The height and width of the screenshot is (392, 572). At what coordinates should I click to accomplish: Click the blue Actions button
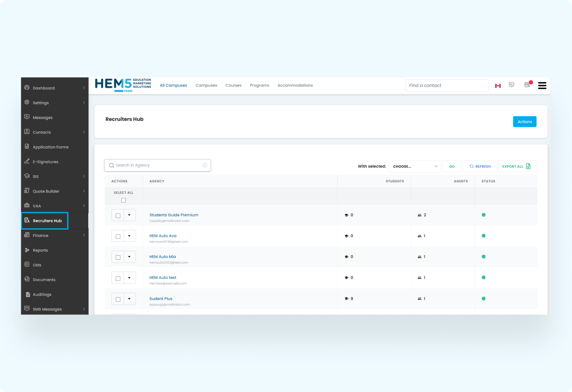point(525,122)
